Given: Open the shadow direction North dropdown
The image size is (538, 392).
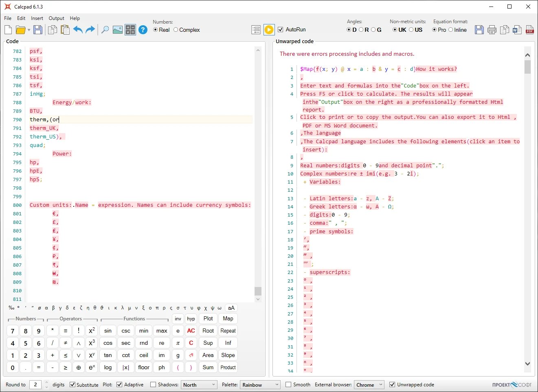Looking at the screenshot, I should [199, 385].
